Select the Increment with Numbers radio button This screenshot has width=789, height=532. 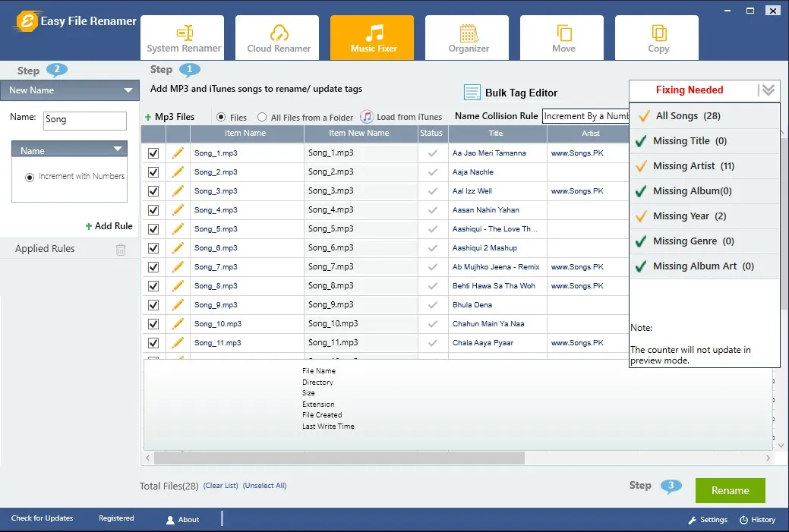point(30,177)
